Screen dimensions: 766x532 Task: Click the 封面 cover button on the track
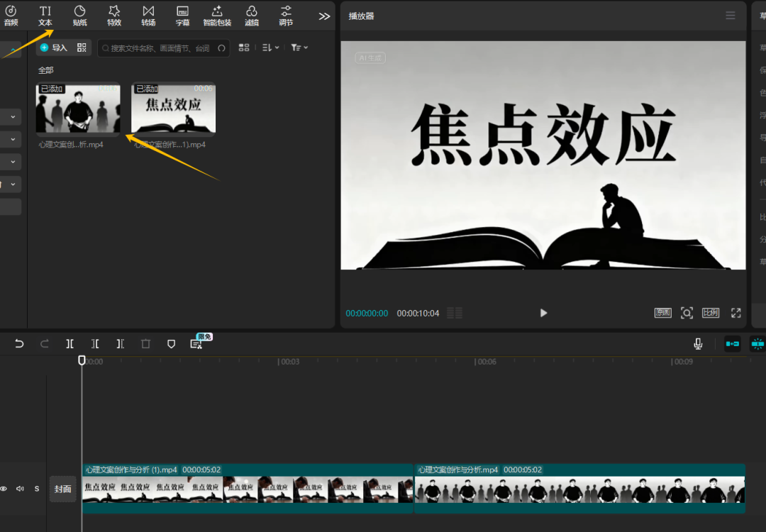[x=63, y=489]
